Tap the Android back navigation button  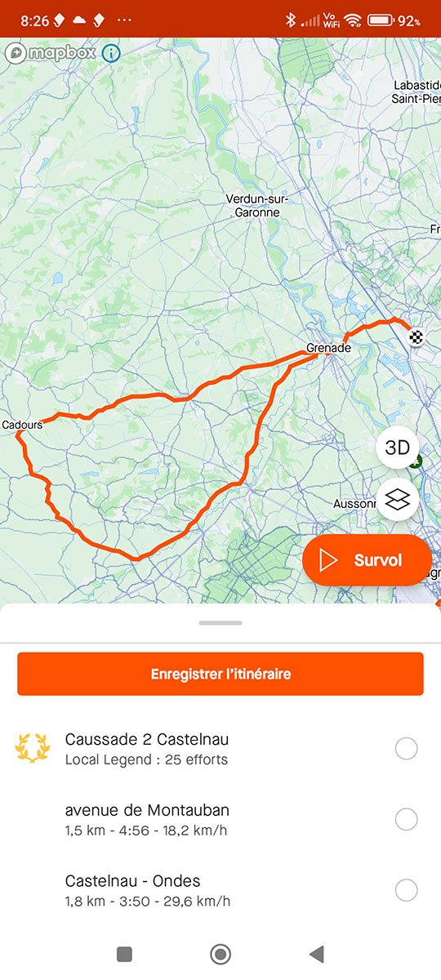(x=317, y=953)
